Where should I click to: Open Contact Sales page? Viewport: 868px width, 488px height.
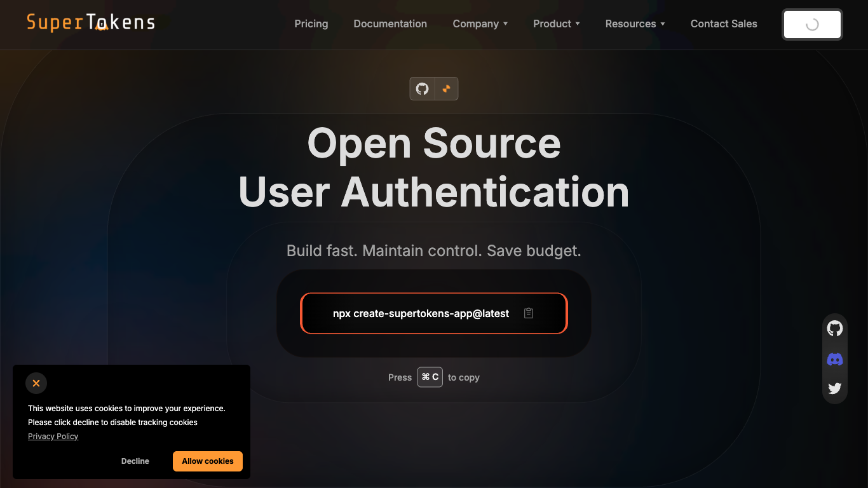point(724,24)
